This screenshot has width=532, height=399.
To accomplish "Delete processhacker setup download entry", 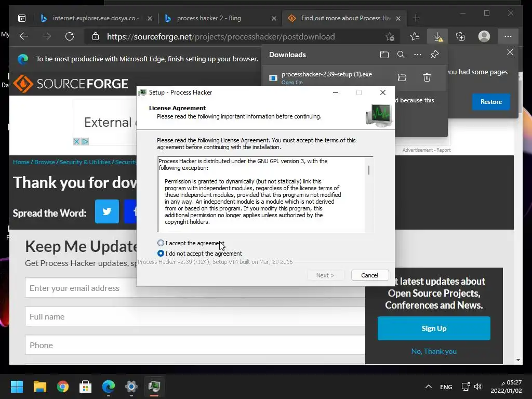I will click(427, 78).
